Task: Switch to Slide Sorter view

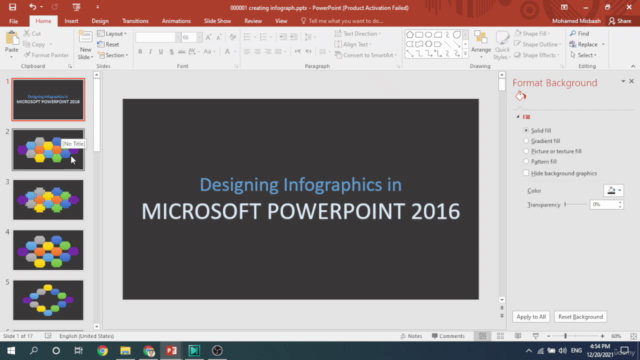Action: (500, 336)
